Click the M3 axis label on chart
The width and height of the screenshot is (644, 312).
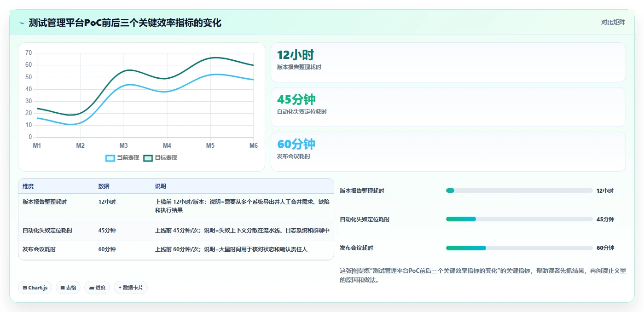(x=123, y=145)
